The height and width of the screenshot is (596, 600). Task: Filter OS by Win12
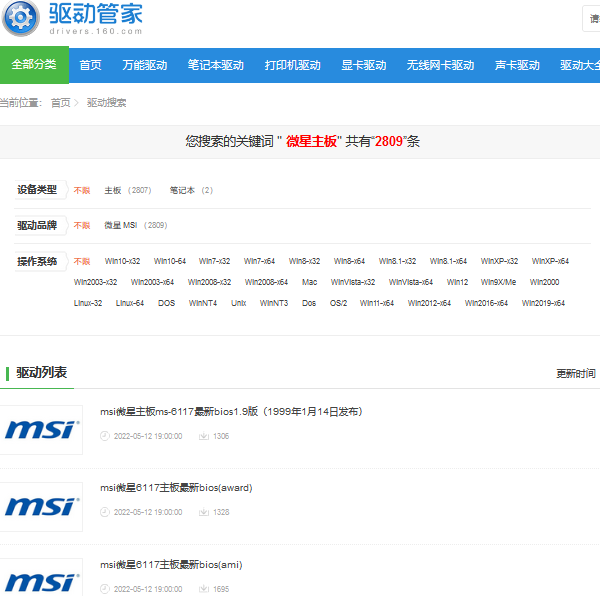coord(457,282)
